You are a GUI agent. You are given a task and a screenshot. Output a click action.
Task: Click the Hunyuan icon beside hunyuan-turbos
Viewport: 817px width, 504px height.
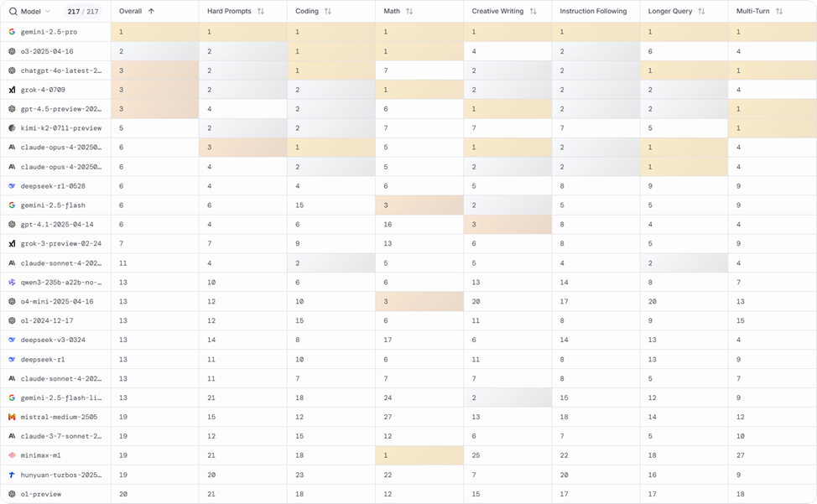click(x=12, y=475)
